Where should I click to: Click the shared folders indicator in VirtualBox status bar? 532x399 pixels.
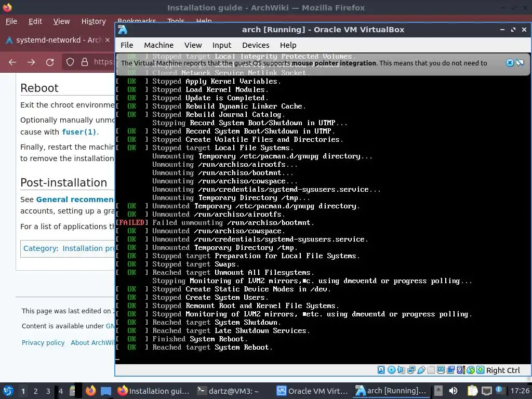point(431,370)
